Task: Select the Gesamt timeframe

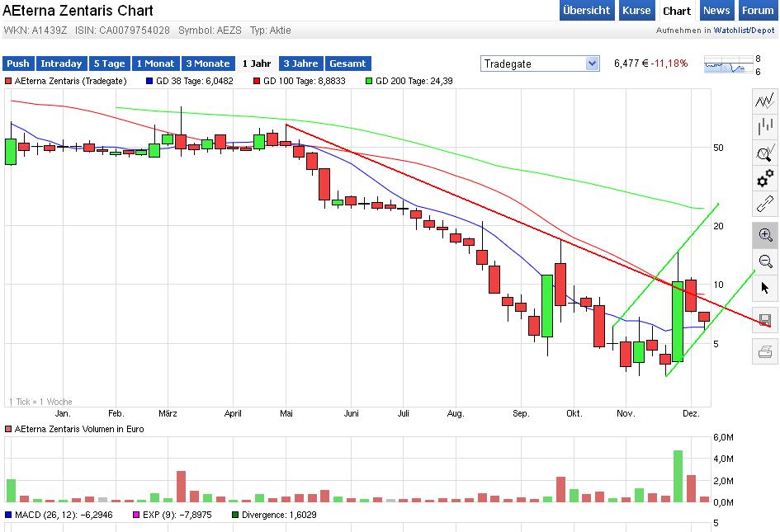Action: (x=347, y=64)
